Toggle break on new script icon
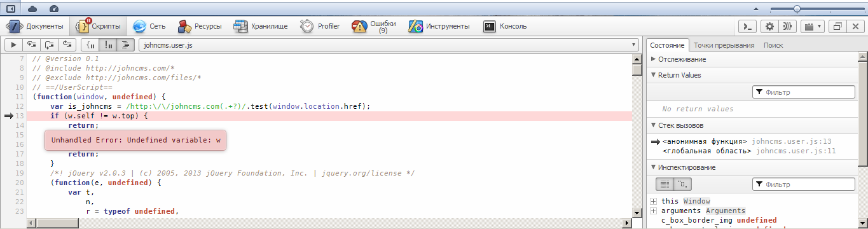The height and width of the screenshot is (229, 868). coord(91,45)
